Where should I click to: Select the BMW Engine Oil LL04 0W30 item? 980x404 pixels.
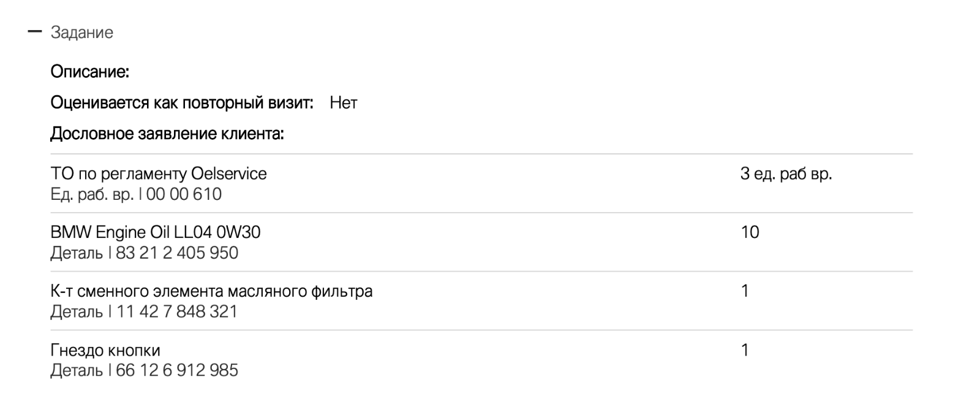coord(156,232)
